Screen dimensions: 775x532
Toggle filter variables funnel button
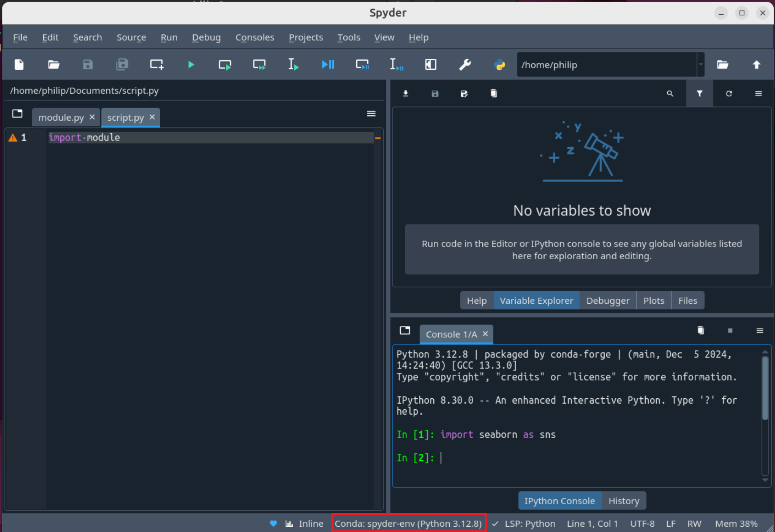[x=700, y=93]
